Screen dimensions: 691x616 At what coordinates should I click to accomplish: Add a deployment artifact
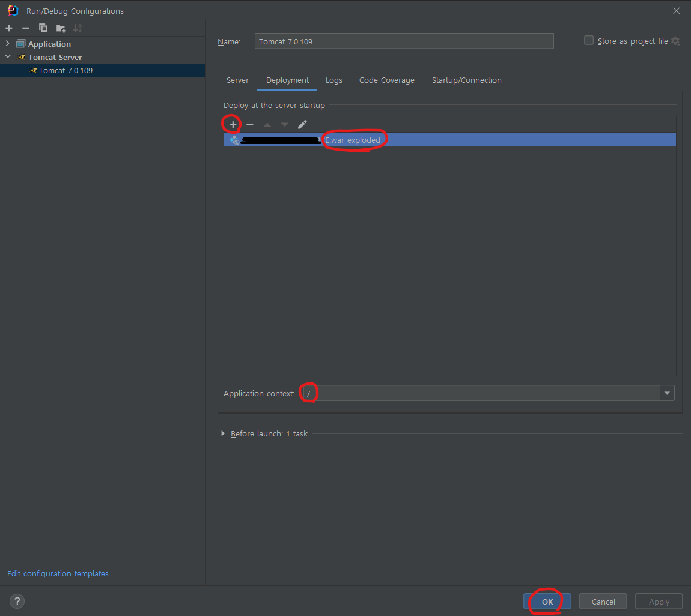233,125
